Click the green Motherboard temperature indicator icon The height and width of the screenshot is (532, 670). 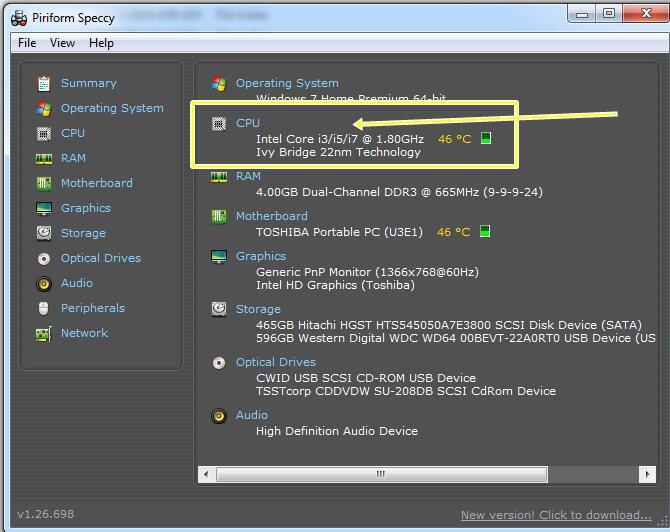pyautogui.click(x=485, y=231)
